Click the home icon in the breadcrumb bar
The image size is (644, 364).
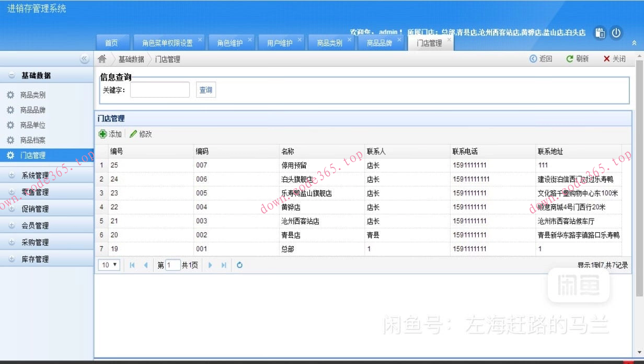click(x=102, y=59)
